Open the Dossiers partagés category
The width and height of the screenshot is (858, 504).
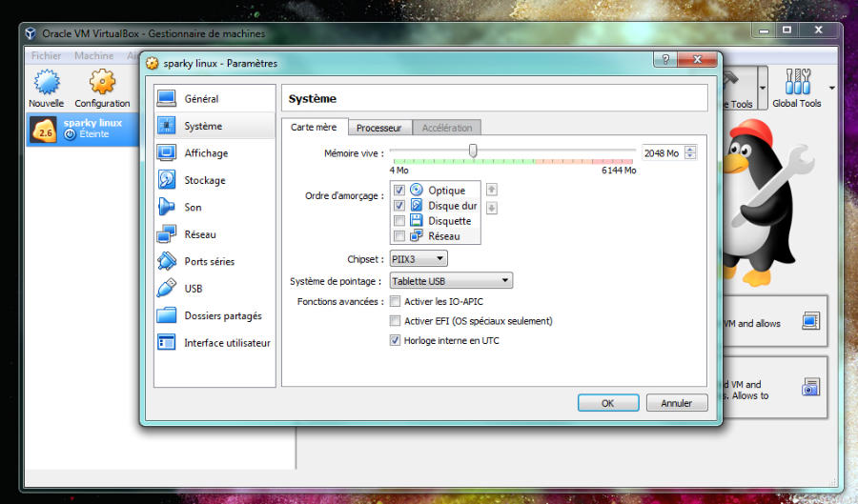(x=214, y=315)
